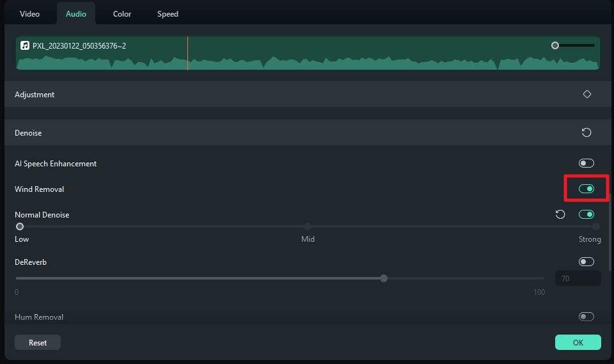Set Normal Denoise to the Mid point
This screenshot has width=614, height=364.
[308, 226]
